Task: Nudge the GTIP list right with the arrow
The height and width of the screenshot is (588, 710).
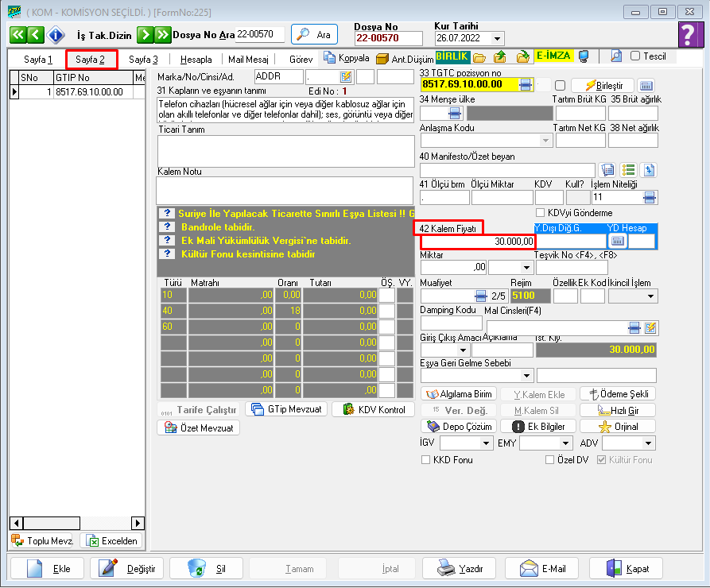Action: pyautogui.click(x=138, y=524)
